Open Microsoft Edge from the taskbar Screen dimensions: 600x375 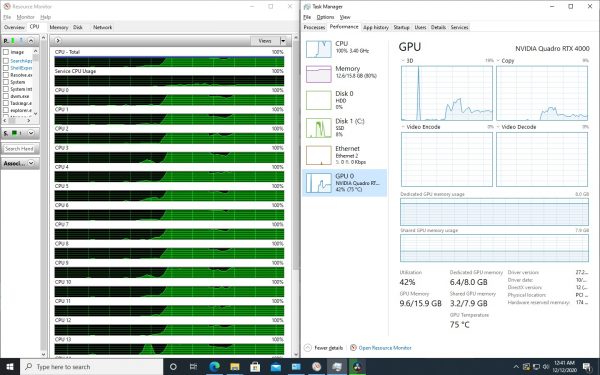click(215, 367)
